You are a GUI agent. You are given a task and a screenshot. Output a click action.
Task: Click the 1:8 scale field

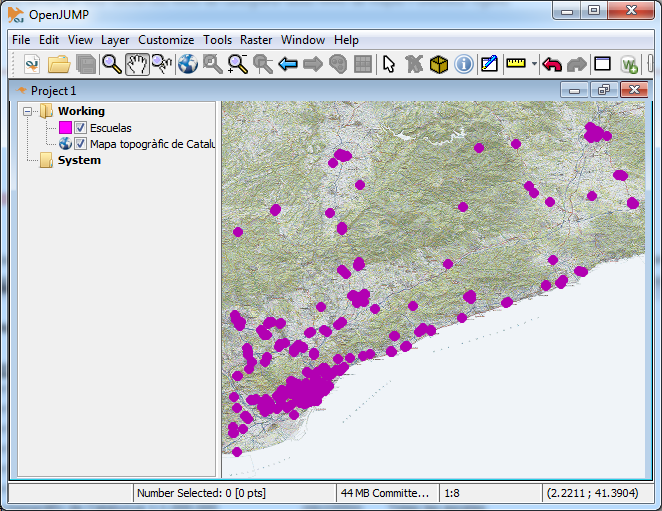[x=490, y=493]
